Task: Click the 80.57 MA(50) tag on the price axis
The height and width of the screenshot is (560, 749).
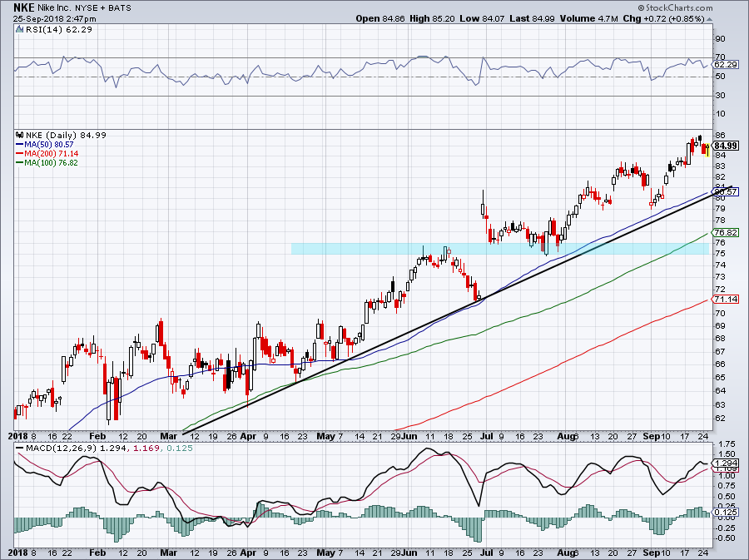Action: click(727, 192)
